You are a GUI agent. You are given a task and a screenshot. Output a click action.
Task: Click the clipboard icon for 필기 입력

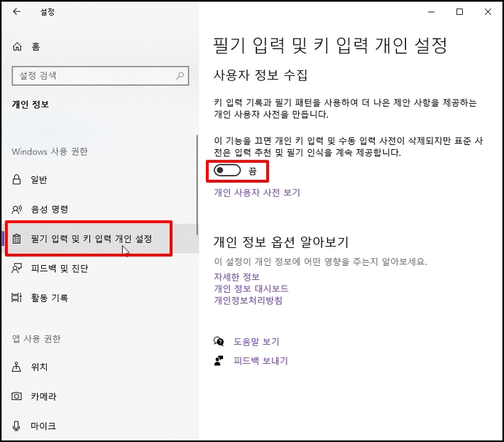pos(16,239)
